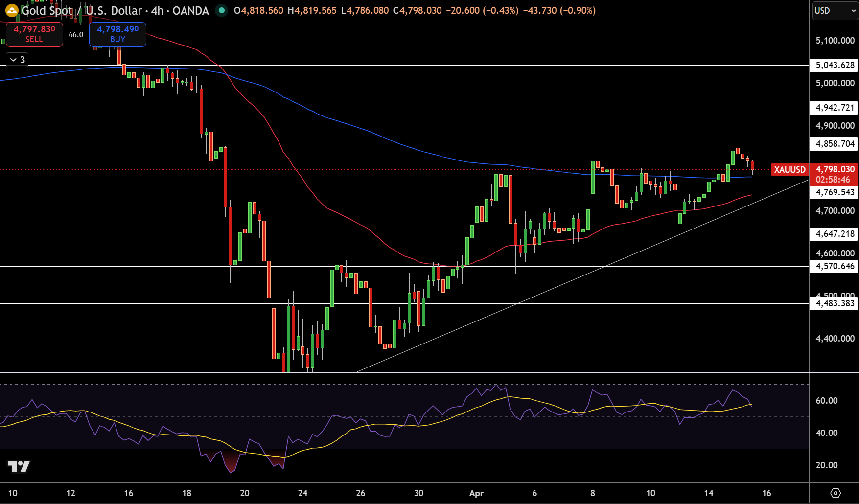Click the RSI 20.00 scale label
The height and width of the screenshot is (504, 859).
827,465
